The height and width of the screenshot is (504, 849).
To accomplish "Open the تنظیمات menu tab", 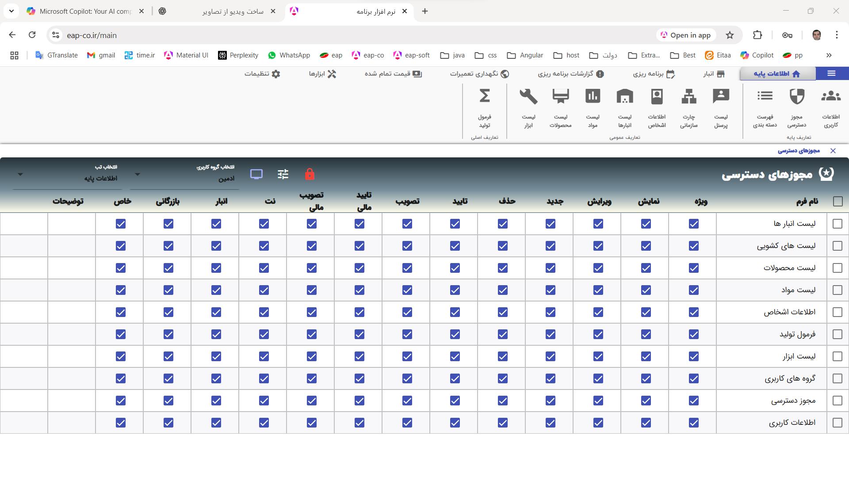I will tap(262, 74).
